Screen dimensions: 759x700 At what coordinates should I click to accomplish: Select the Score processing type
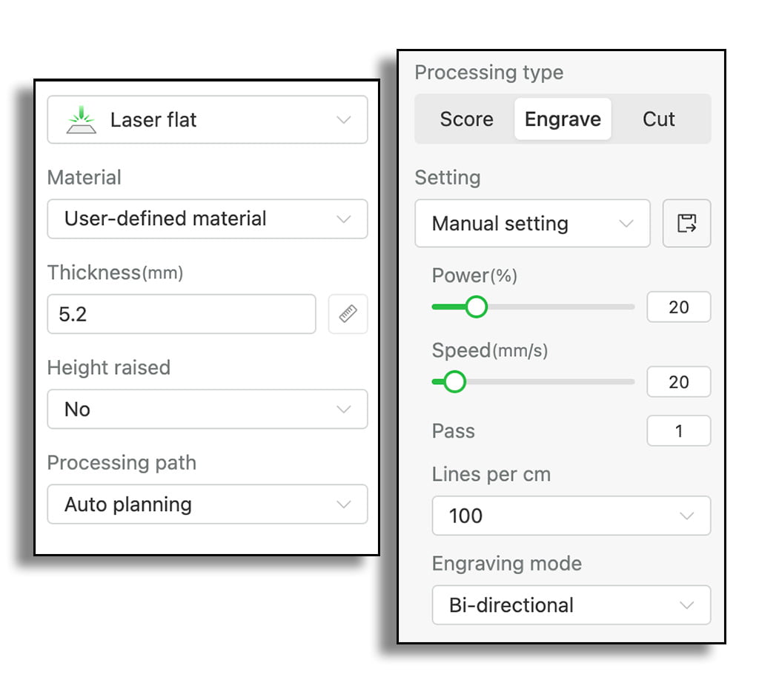pos(466,119)
